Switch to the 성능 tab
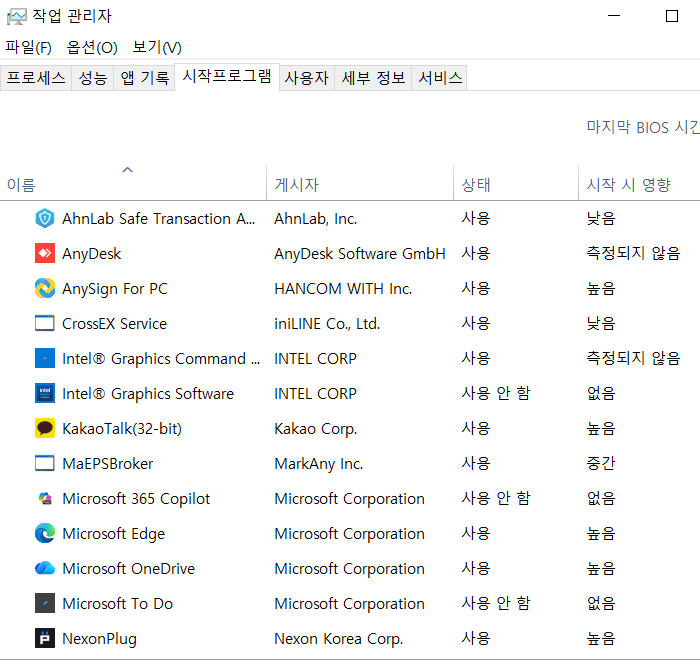This screenshot has width=700, height=665. pos(93,78)
